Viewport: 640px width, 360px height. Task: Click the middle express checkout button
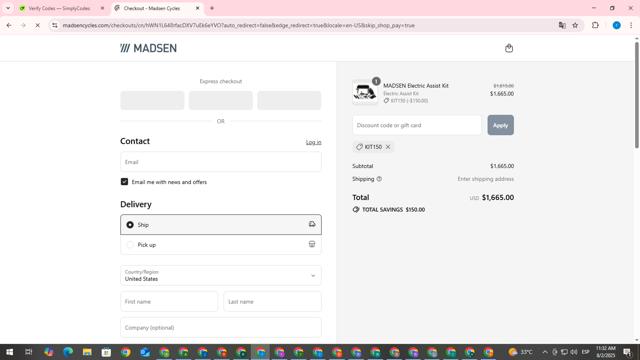click(x=221, y=100)
